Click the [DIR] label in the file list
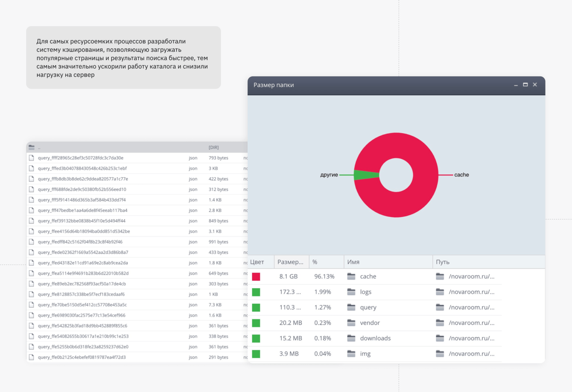 coord(213,147)
